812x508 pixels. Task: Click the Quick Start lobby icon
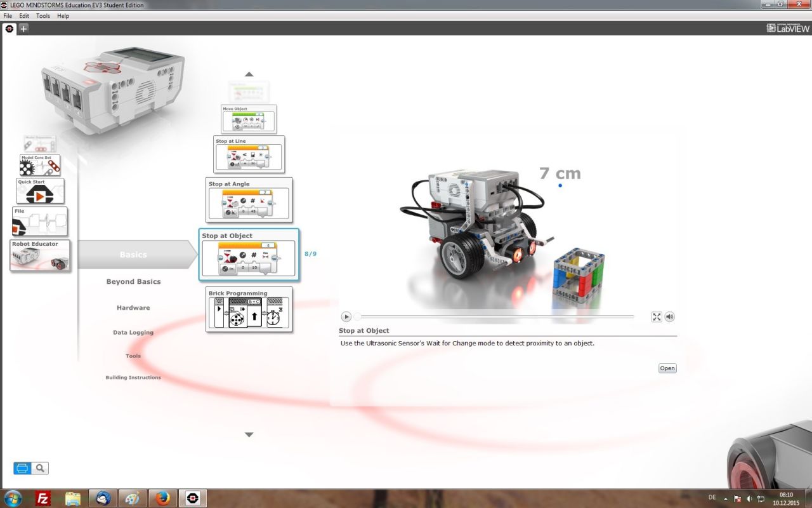(40, 191)
